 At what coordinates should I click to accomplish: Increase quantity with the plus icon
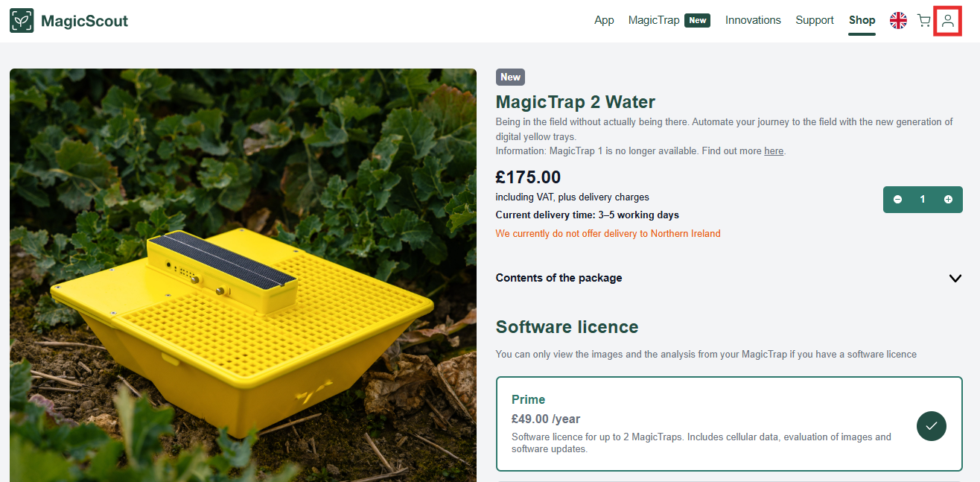click(948, 200)
